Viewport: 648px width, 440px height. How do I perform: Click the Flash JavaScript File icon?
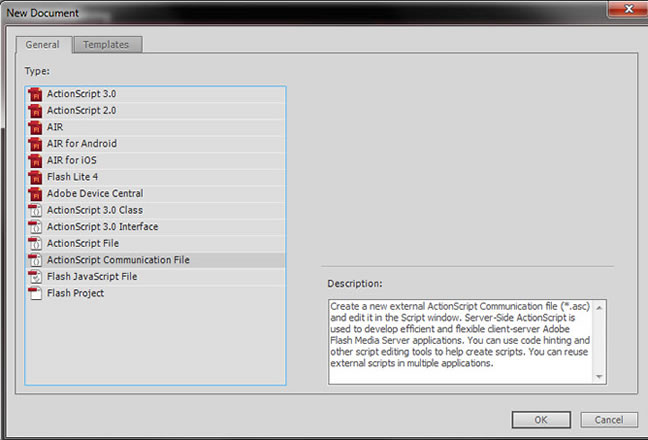coord(35,276)
